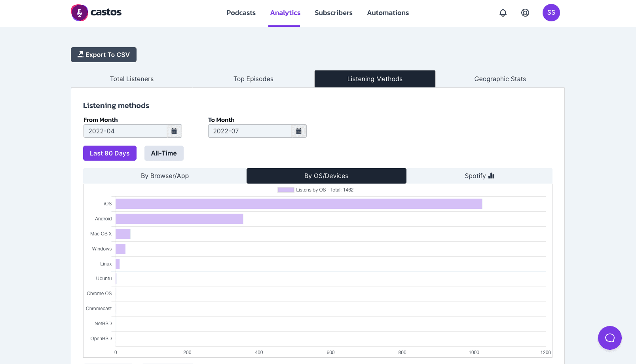Open the SS user avatar menu
Image resolution: width=636 pixels, height=364 pixels.
coord(551,13)
